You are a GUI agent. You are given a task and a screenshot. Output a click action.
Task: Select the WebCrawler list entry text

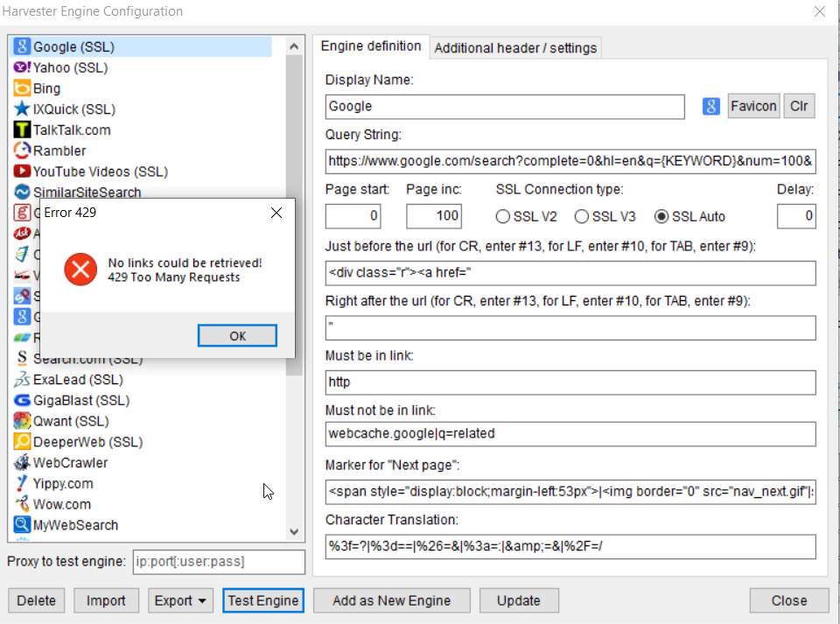click(70, 463)
